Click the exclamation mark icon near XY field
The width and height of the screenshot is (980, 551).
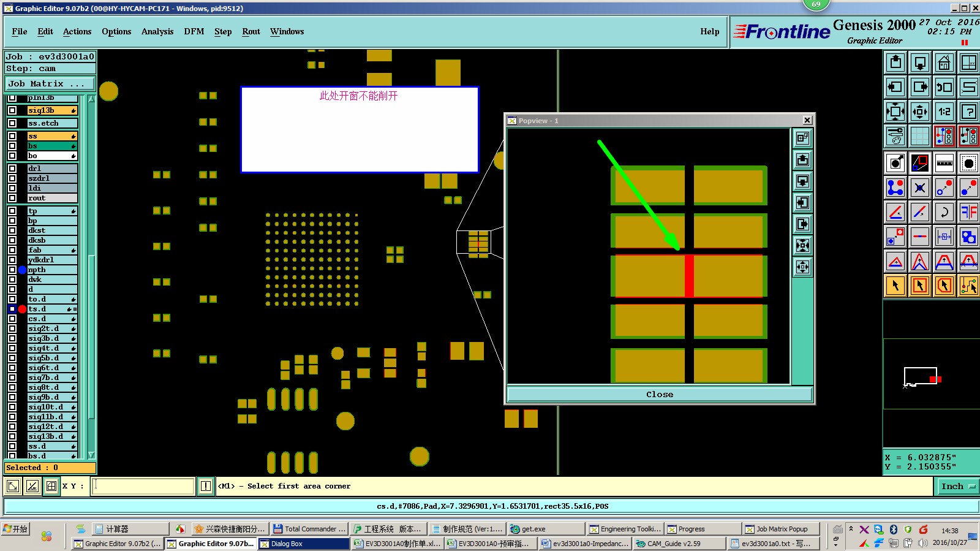(x=206, y=486)
